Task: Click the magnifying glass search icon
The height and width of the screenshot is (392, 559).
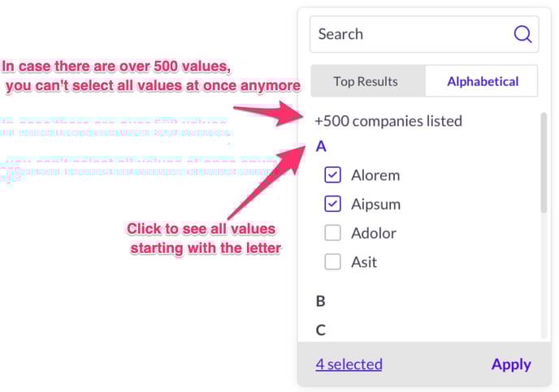Action: pos(522,34)
